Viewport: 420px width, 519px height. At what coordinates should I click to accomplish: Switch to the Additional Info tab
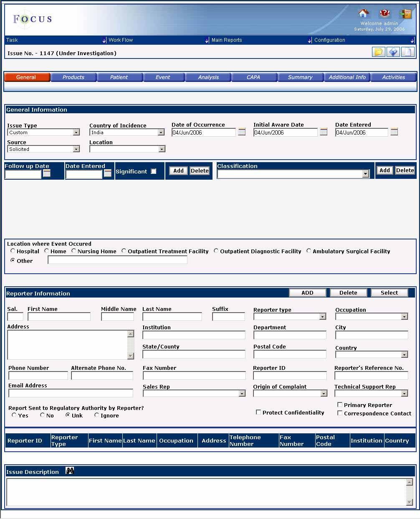point(347,77)
